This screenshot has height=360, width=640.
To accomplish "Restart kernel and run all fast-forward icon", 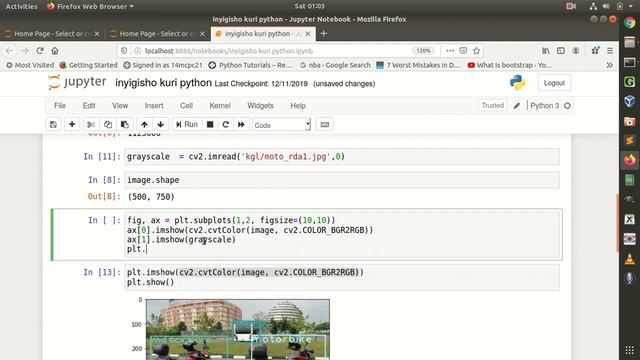I will point(241,124).
